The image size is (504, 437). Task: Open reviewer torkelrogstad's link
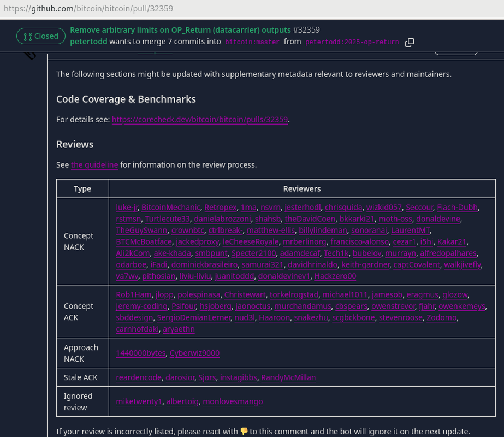[x=294, y=295]
